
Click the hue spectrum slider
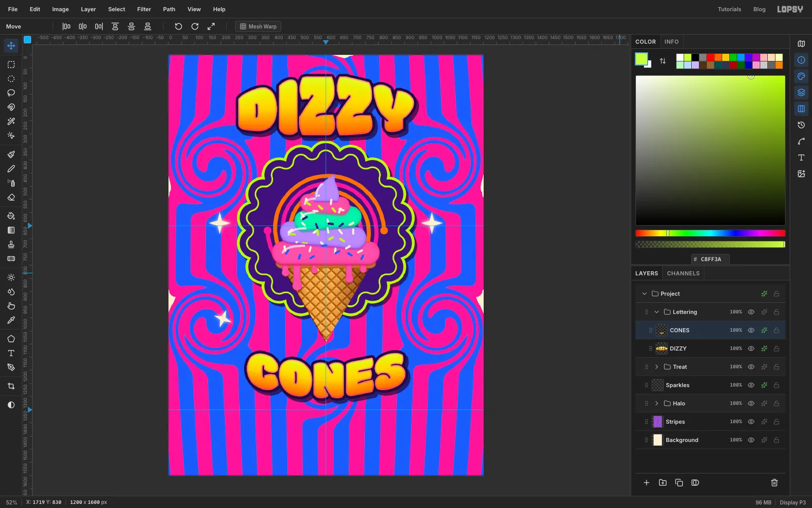710,233
